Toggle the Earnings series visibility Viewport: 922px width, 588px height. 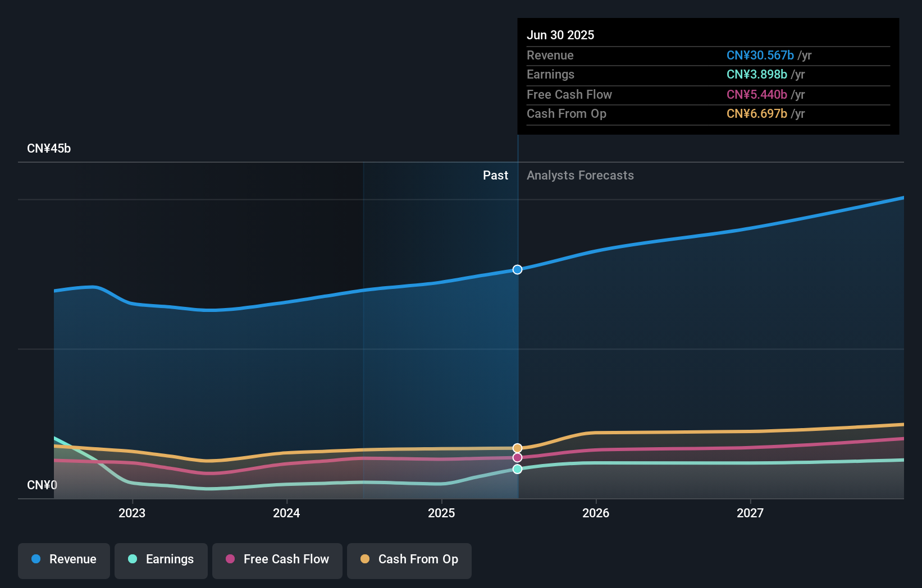pos(161,559)
